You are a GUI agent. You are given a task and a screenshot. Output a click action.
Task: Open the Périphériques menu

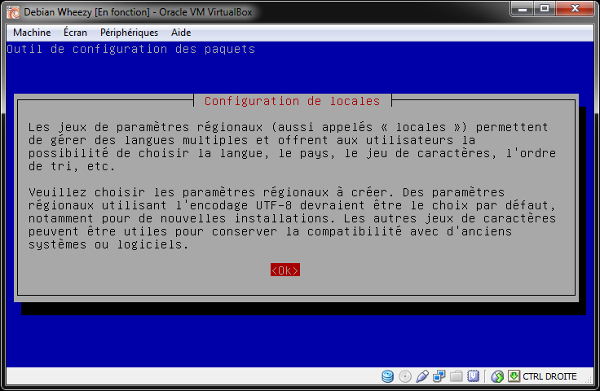click(129, 33)
